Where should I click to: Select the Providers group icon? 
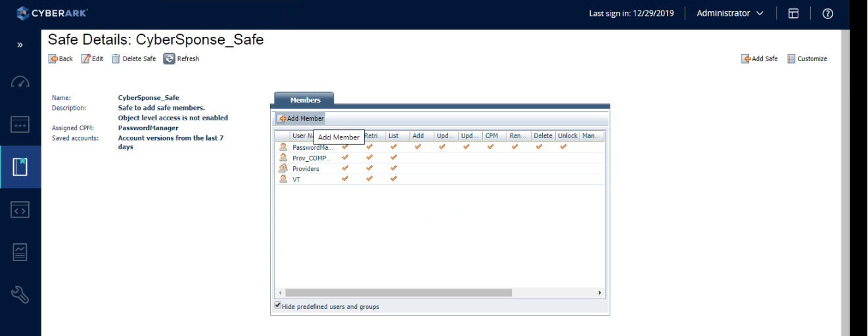(x=283, y=168)
